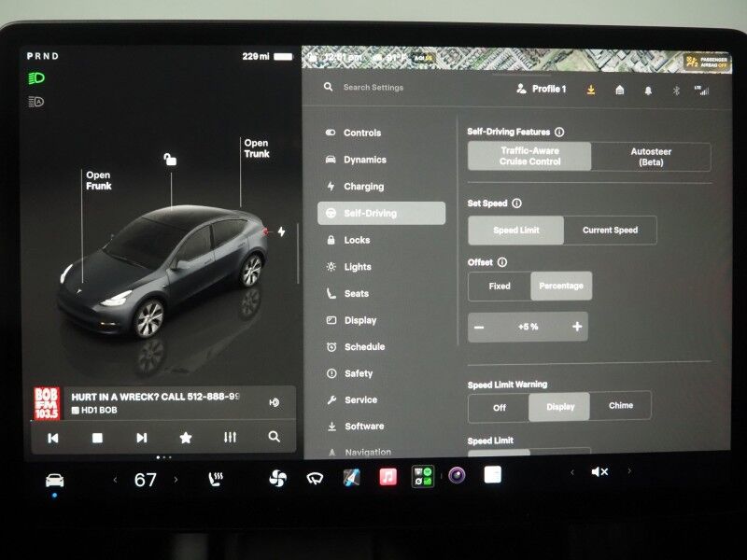The image size is (747, 560).
Task: Lower volume with left chevron
Action: (572, 472)
